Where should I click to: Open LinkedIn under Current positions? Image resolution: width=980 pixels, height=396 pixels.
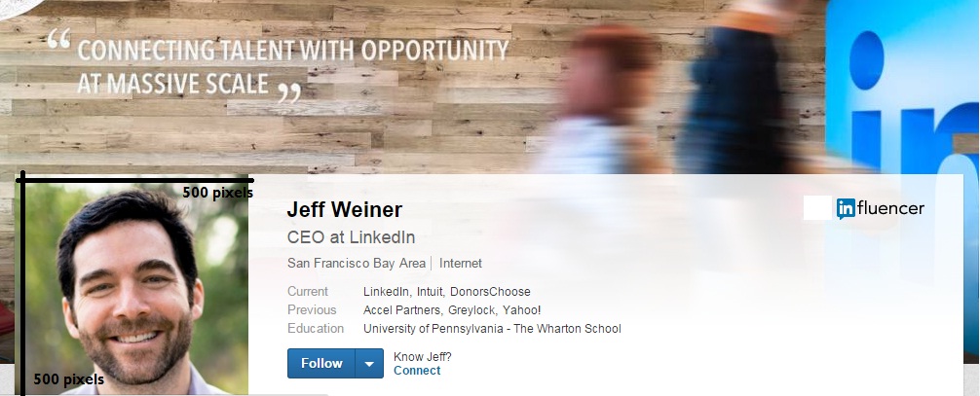[x=387, y=292]
